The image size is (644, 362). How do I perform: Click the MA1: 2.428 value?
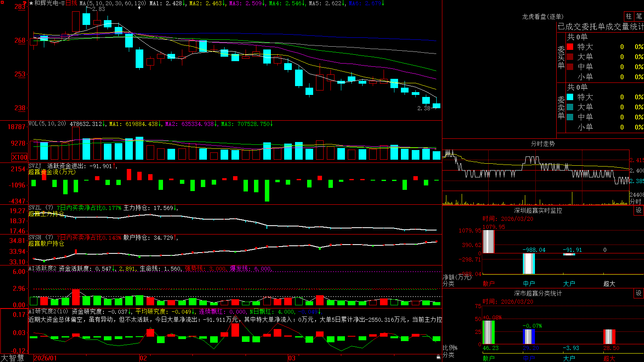(x=167, y=3)
